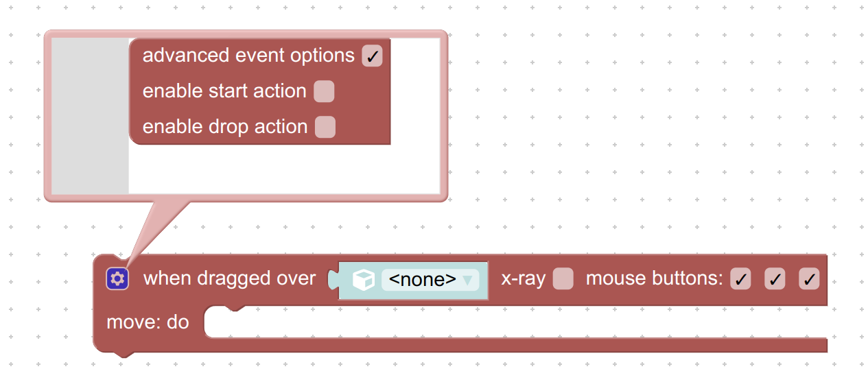The image size is (868, 382).
Task: Toggle the x-ray checkbox
Action: [563, 279]
